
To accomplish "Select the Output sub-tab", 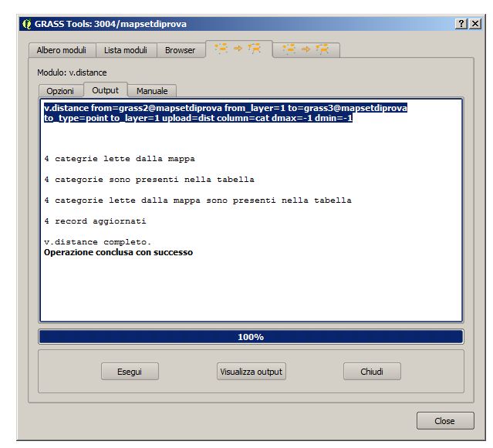I will (x=105, y=90).
